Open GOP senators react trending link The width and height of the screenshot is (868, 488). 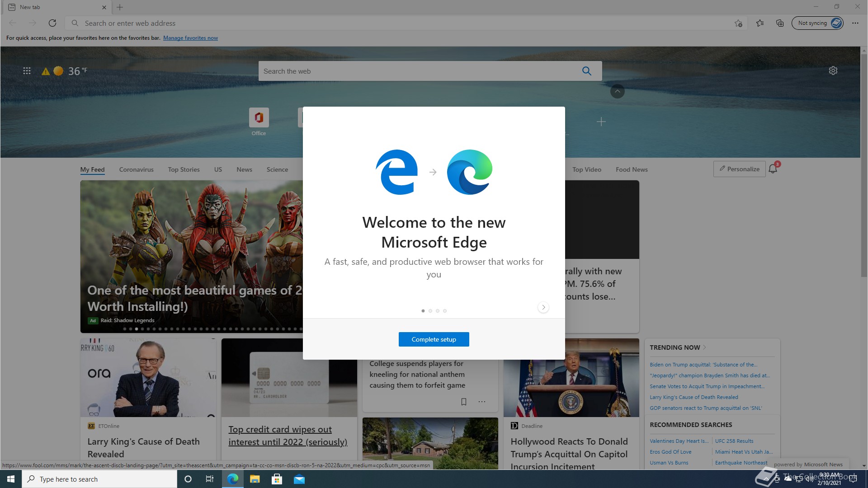click(x=706, y=408)
